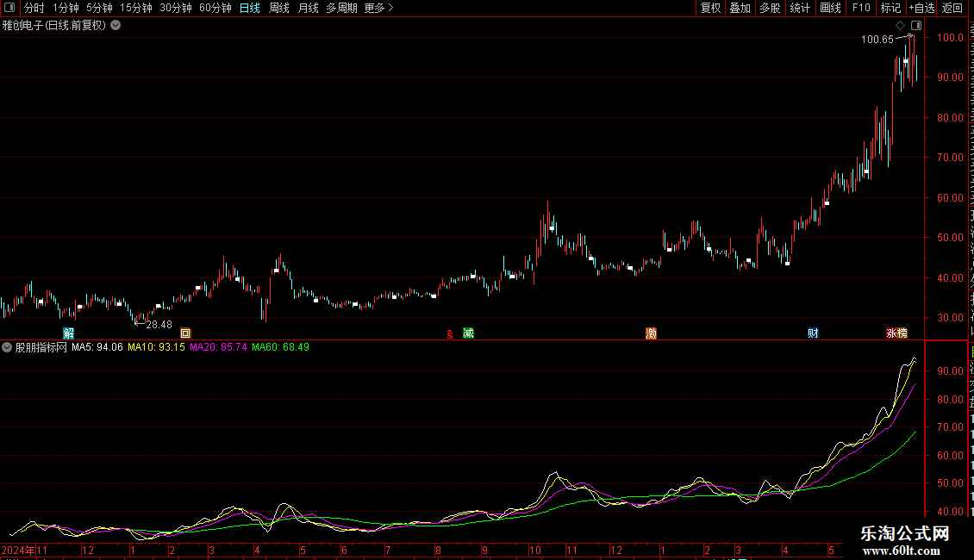The image size is (974, 560).
Task: Expand the 更多 periods menu
Action: tap(378, 8)
